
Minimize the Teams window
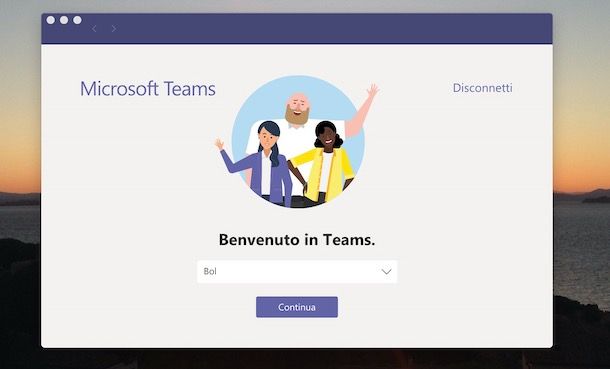tap(64, 20)
